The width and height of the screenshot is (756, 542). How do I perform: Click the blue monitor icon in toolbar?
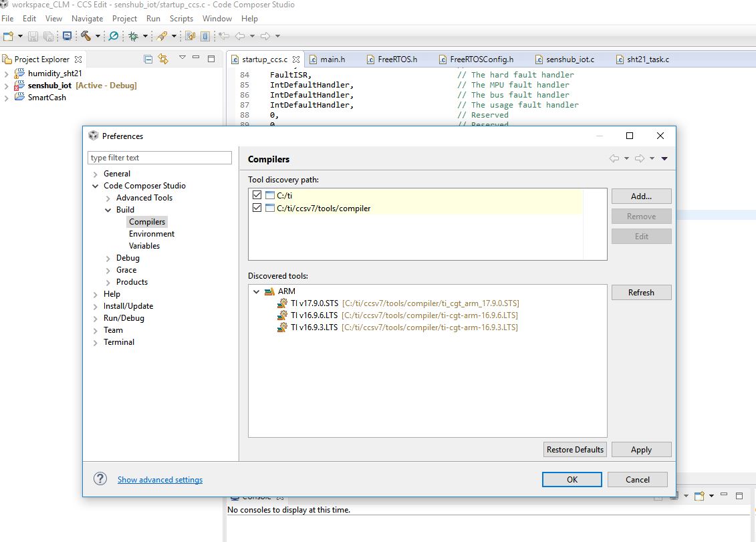tap(67, 36)
